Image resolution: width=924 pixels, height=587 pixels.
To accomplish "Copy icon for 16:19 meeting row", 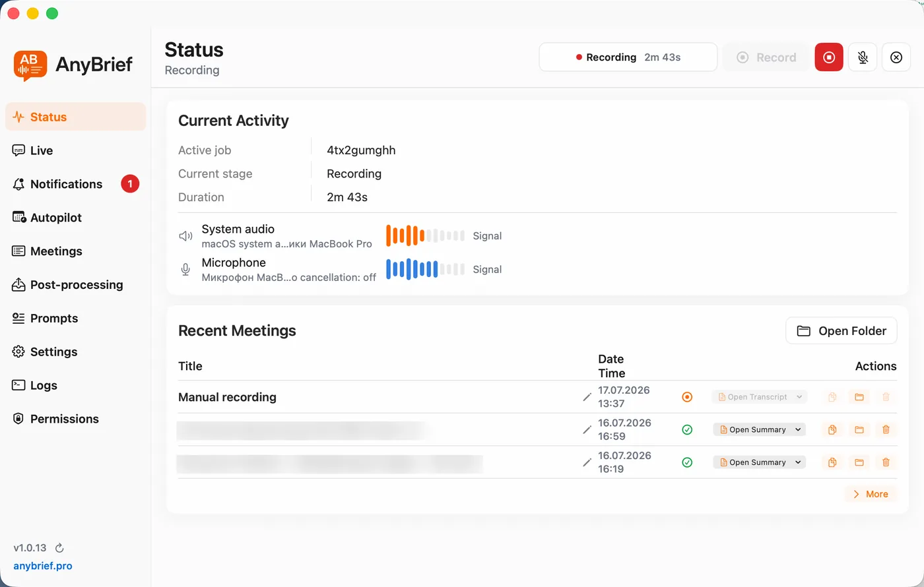I will (832, 462).
